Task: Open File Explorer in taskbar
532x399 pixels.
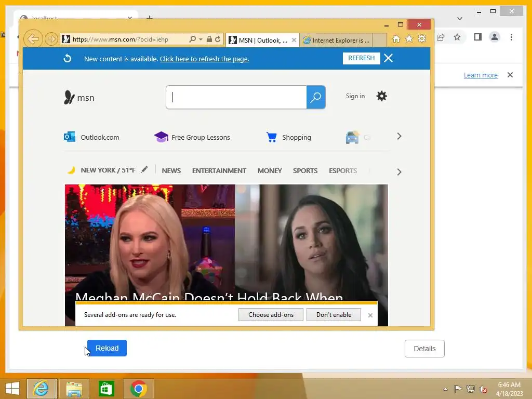Action: [74, 389]
